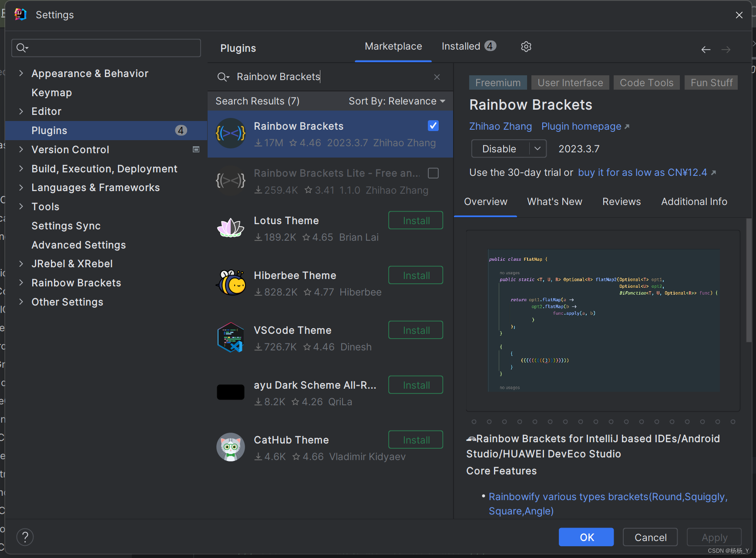Viewport: 756px width, 558px height.
Task: Select Keymap in settings tree
Action: point(51,92)
